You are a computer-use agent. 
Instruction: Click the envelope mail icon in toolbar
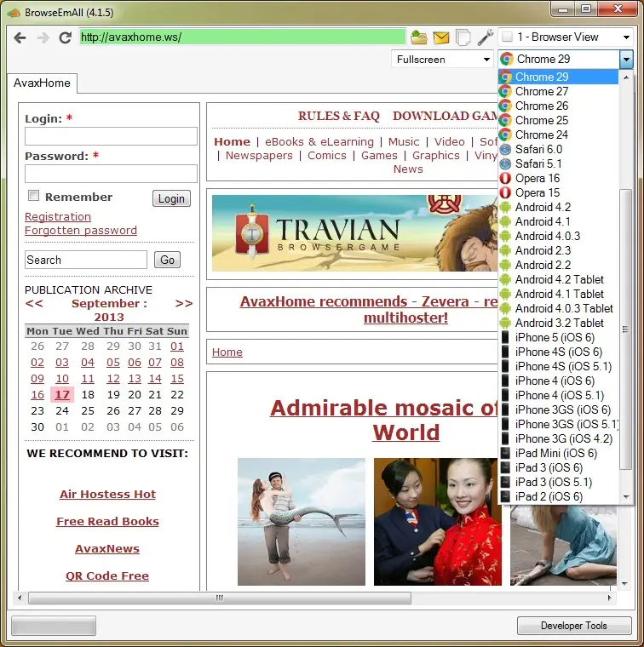(441, 38)
